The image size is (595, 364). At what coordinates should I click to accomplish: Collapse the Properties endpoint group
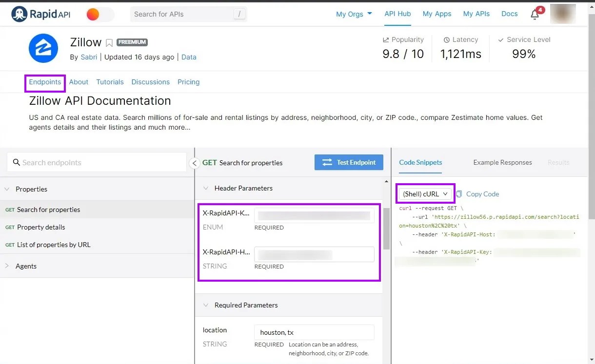[7, 189]
